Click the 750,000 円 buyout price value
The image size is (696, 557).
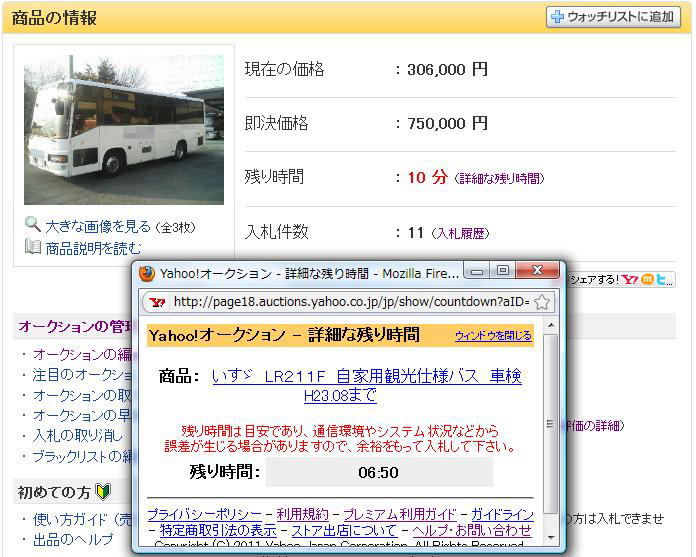click(x=447, y=123)
